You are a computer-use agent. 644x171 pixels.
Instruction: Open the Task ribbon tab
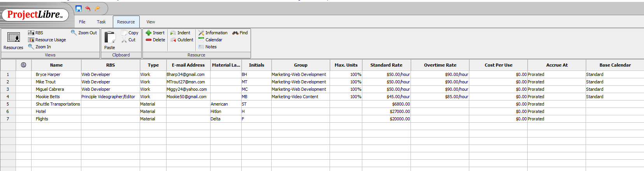coord(101,22)
